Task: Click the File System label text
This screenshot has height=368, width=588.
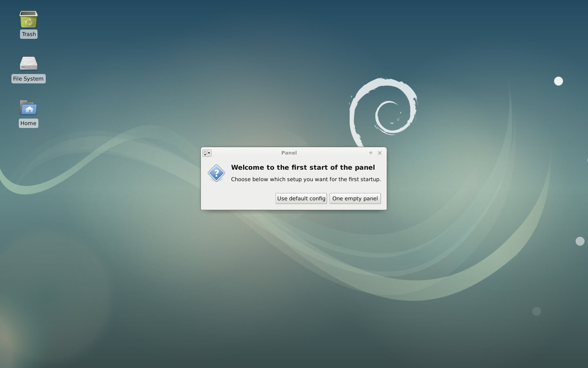Action: 28,79
